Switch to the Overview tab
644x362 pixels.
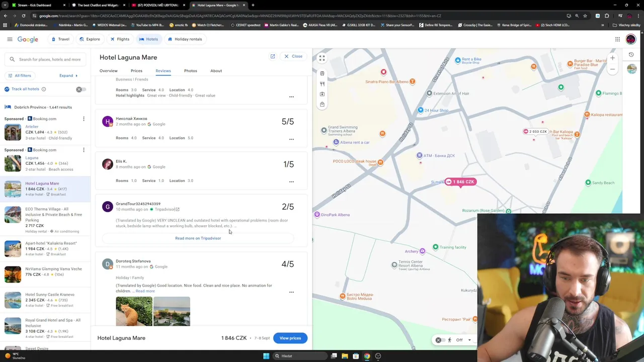(x=109, y=71)
